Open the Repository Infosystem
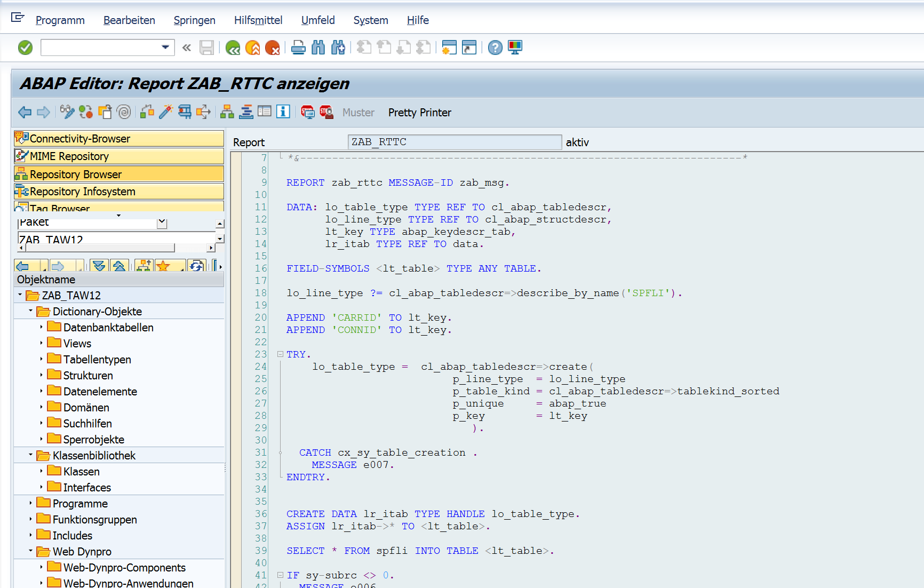This screenshot has width=924, height=588. coord(119,192)
